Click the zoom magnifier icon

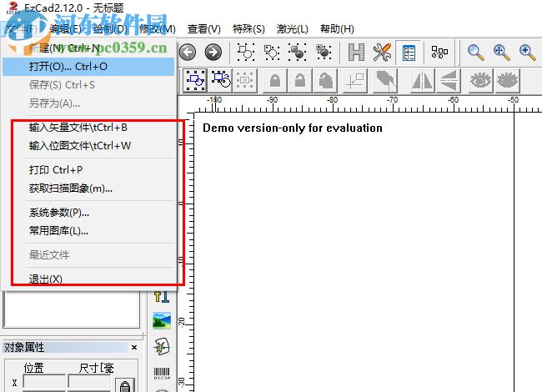click(x=475, y=53)
